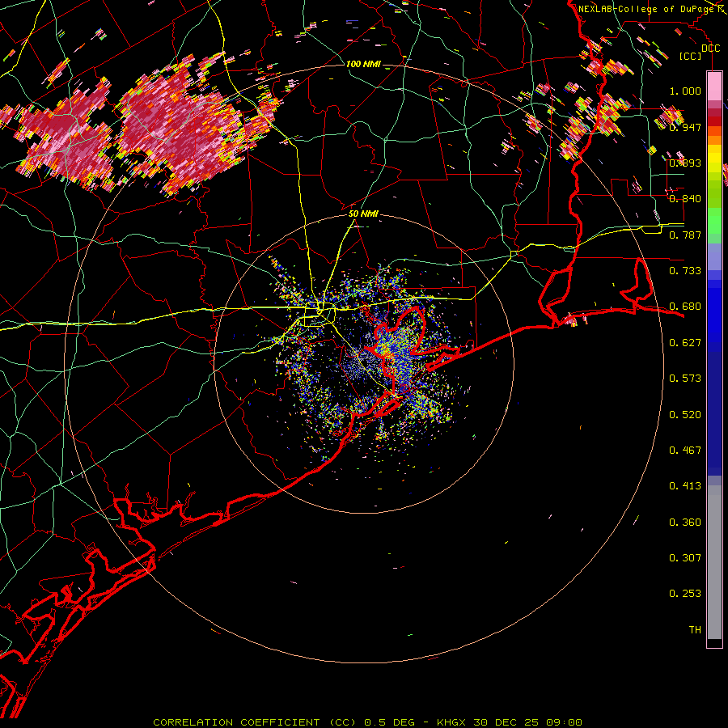Select the 0.413 scale value
Screen dimensions: 728x728
pyautogui.click(x=685, y=486)
